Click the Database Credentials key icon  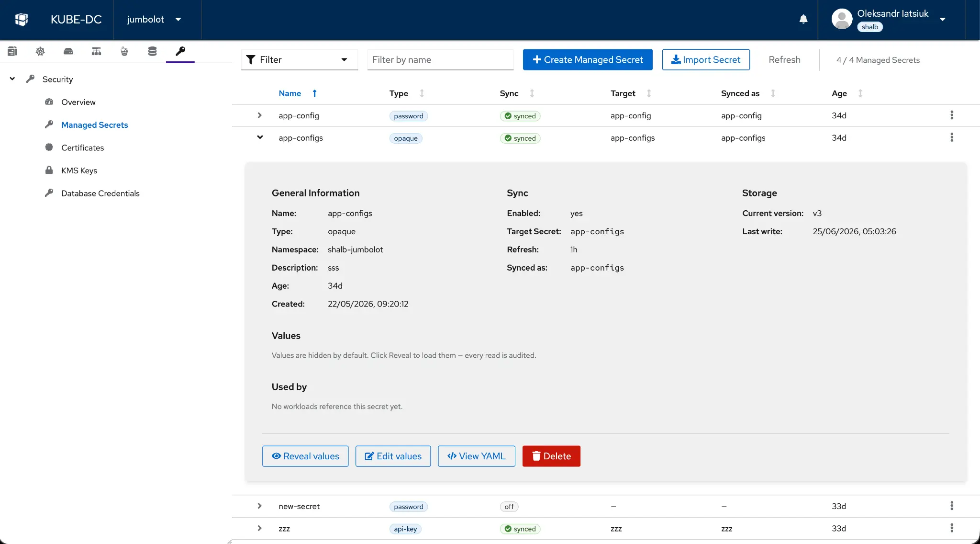point(49,193)
